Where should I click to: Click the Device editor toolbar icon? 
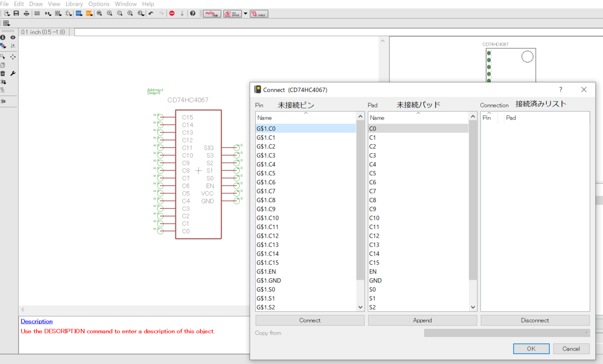48,14
